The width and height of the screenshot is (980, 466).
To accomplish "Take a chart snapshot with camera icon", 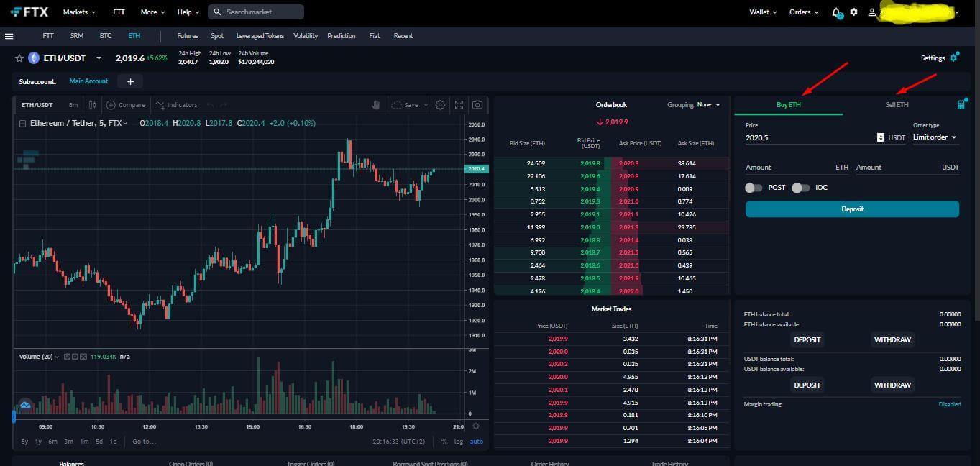I will tap(477, 105).
